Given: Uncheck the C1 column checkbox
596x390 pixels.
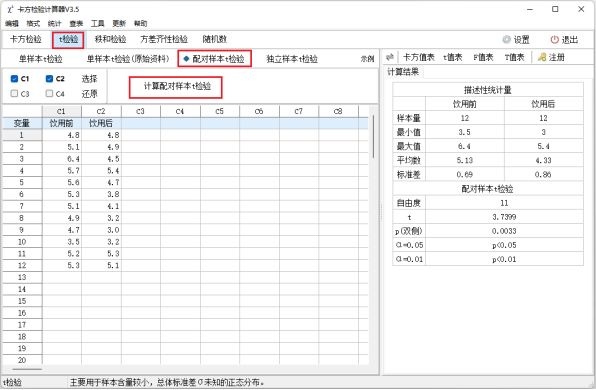Looking at the screenshot, I should [14, 79].
